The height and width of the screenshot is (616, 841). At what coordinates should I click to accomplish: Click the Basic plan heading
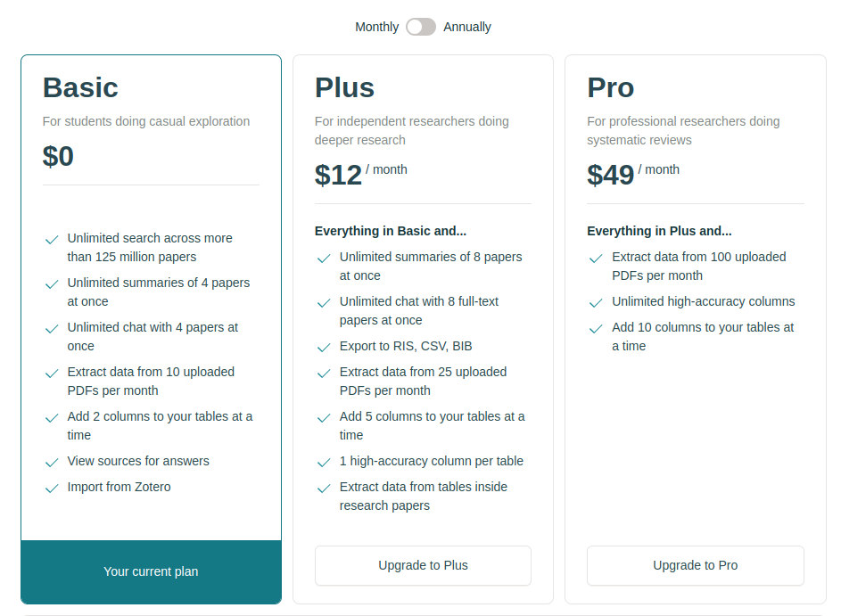coord(80,87)
